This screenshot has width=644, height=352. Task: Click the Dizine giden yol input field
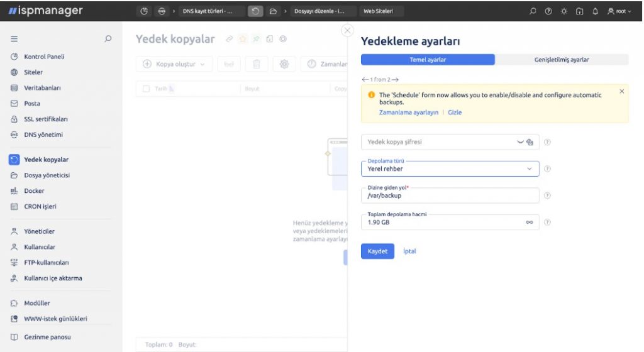pyautogui.click(x=450, y=195)
